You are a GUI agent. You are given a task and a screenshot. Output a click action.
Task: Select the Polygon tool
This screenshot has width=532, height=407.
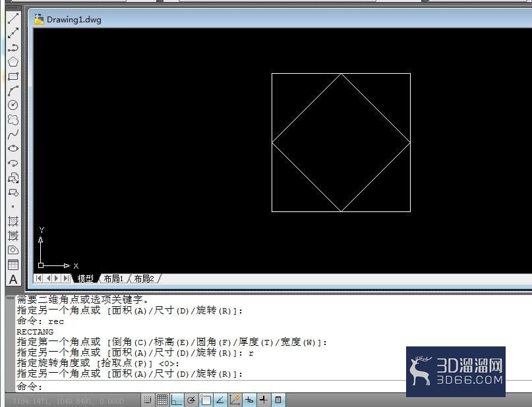(x=13, y=62)
